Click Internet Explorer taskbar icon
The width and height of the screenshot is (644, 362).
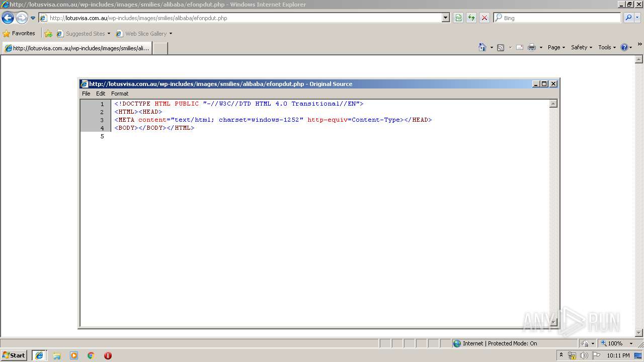point(39,355)
